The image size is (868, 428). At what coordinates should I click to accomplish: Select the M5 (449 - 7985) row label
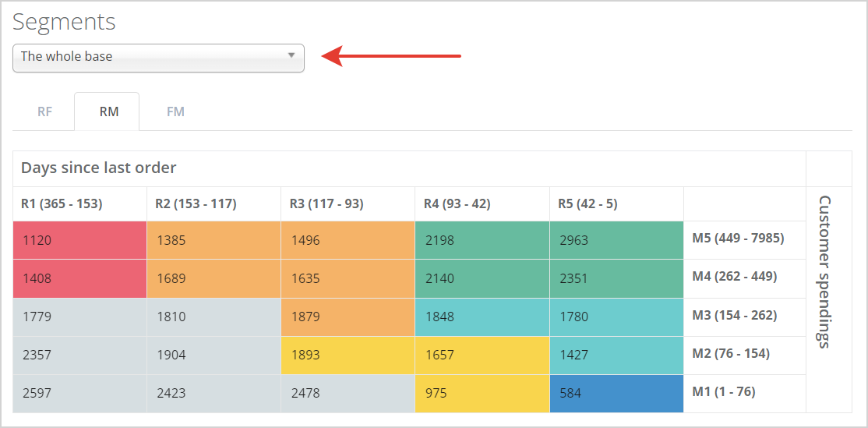click(x=738, y=239)
